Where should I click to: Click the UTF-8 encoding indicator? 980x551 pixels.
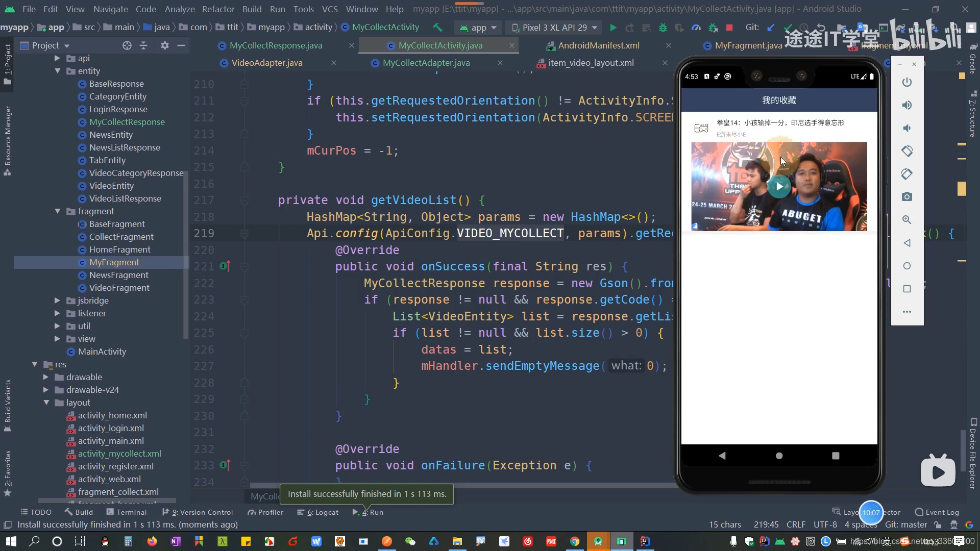[825, 524]
